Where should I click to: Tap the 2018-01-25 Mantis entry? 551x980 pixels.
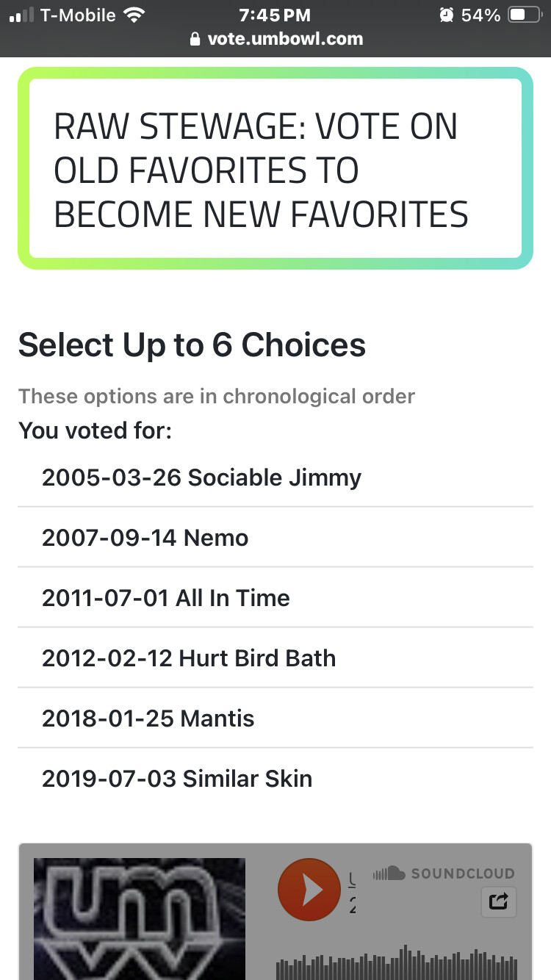coord(148,718)
